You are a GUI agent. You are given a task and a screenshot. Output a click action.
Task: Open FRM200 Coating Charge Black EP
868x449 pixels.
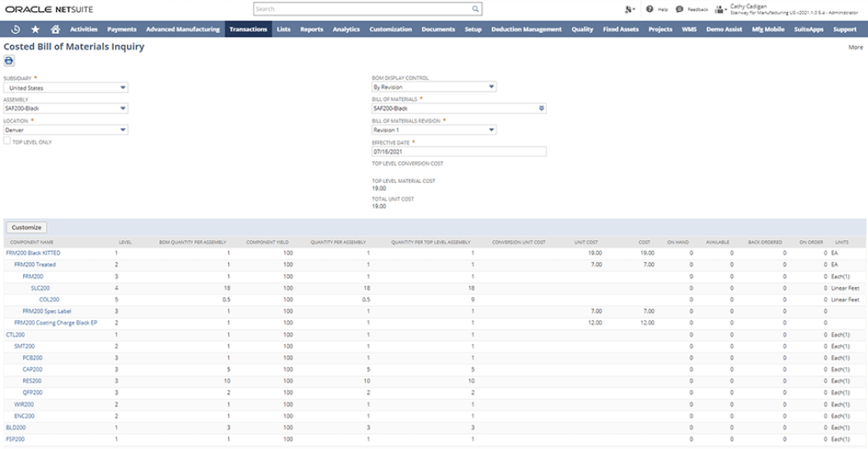[x=56, y=323]
